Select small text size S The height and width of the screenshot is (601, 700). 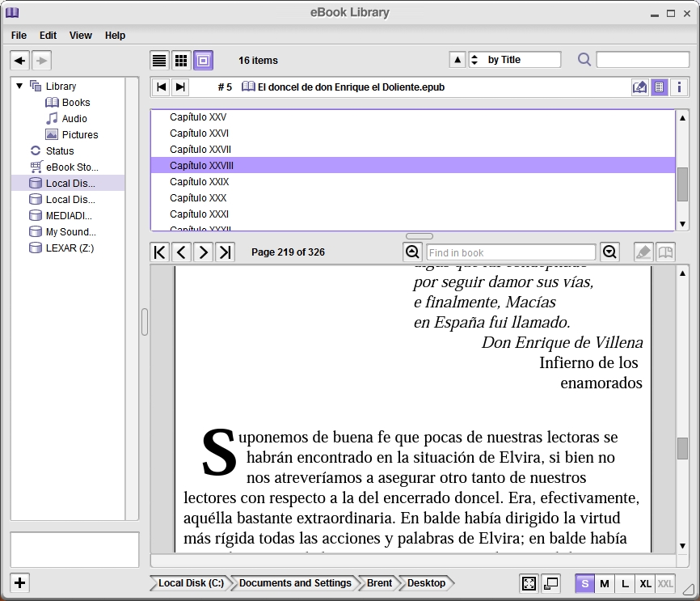(x=584, y=583)
